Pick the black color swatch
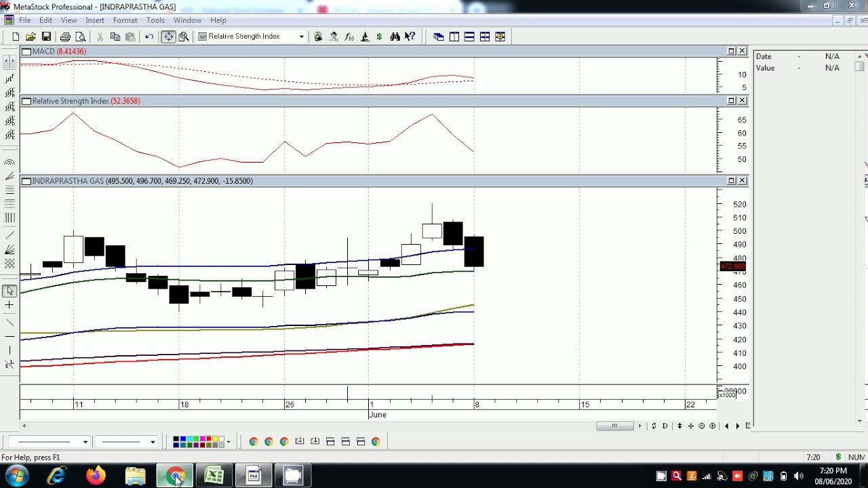Viewport: 868px width, 488px height. tap(176, 439)
